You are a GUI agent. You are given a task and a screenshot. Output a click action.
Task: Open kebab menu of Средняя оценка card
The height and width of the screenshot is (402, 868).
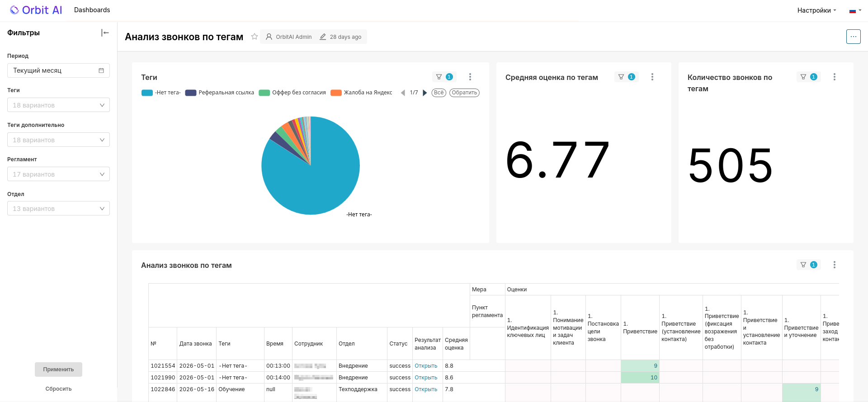coord(652,77)
